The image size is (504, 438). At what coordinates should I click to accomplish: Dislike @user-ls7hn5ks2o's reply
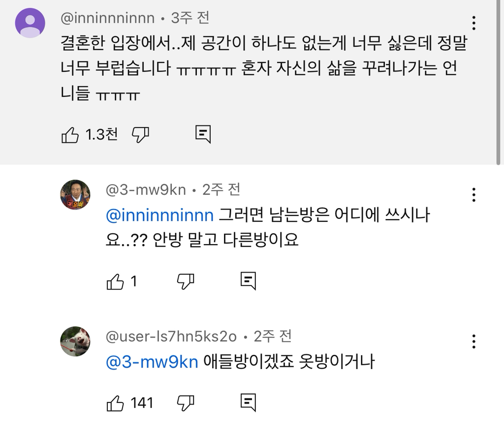[186, 404]
